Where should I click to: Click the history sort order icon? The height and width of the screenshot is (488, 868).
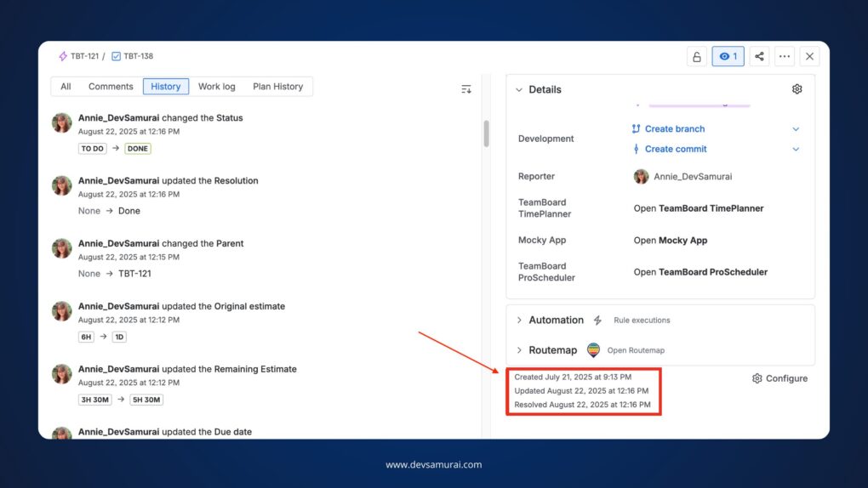click(466, 89)
